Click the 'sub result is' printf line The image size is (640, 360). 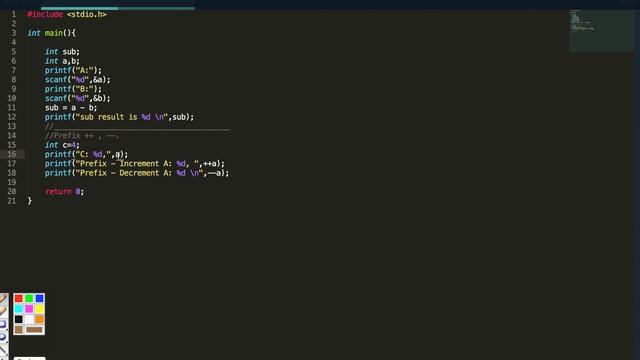pos(119,117)
